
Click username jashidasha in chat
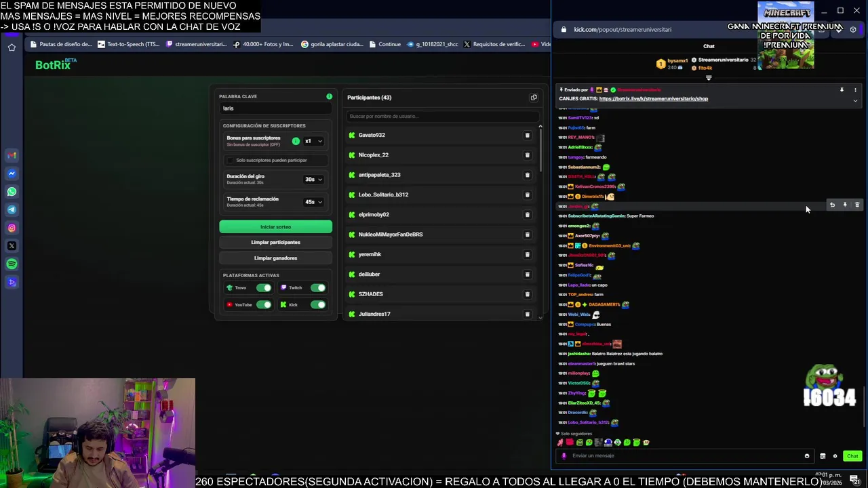[578, 354]
